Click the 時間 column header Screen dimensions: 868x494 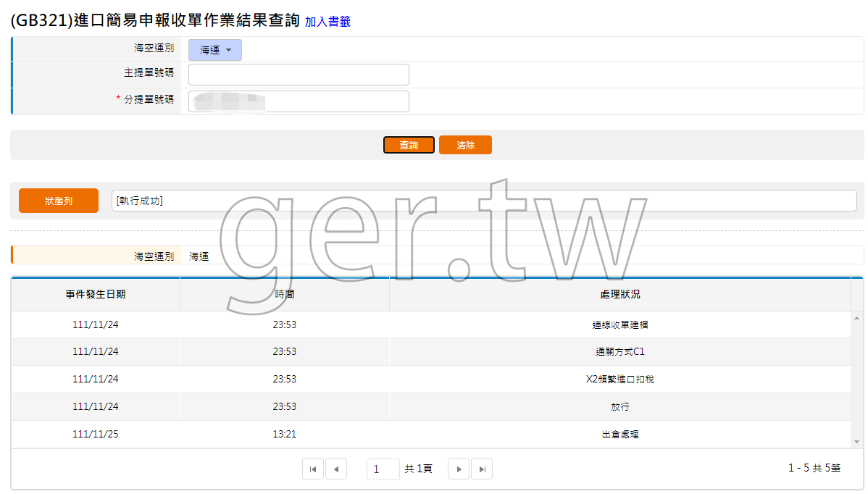[x=285, y=294]
